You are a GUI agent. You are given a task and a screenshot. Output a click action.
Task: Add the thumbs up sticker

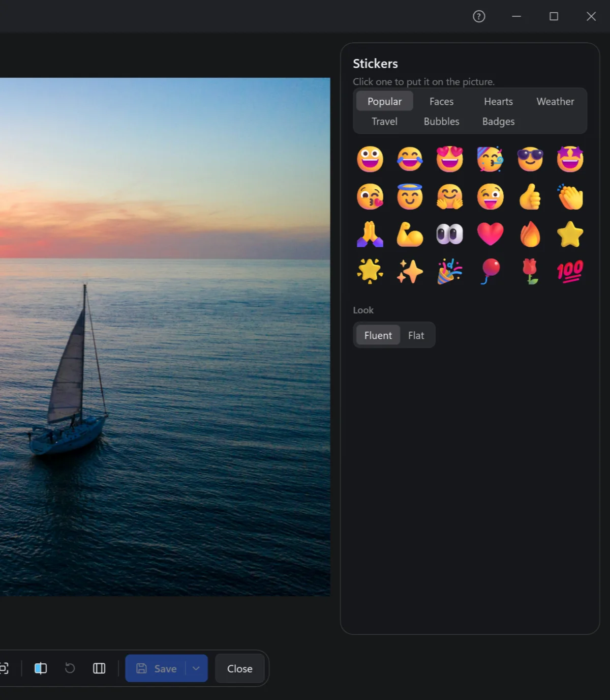pos(530,197)
